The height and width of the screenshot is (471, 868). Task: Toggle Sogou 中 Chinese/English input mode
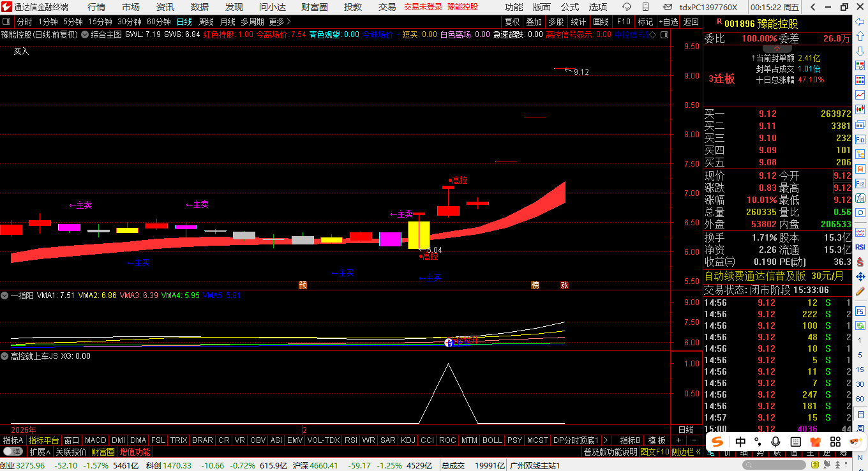point(740,442)
